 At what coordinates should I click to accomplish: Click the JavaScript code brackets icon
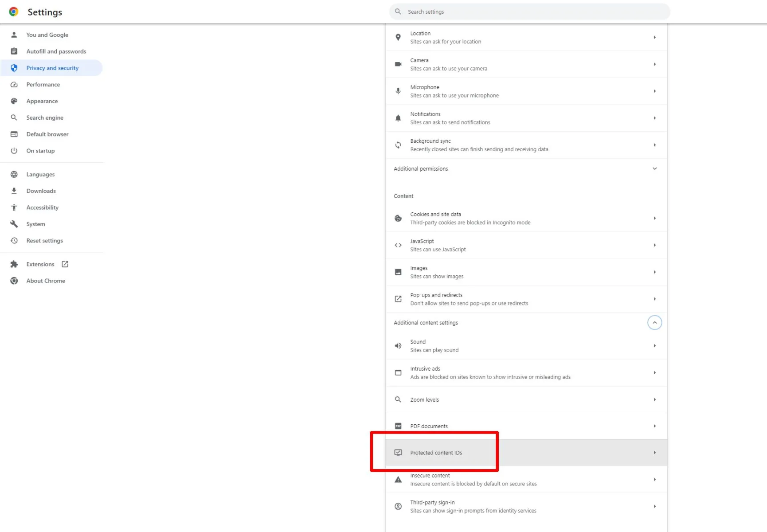click(398, 245)
